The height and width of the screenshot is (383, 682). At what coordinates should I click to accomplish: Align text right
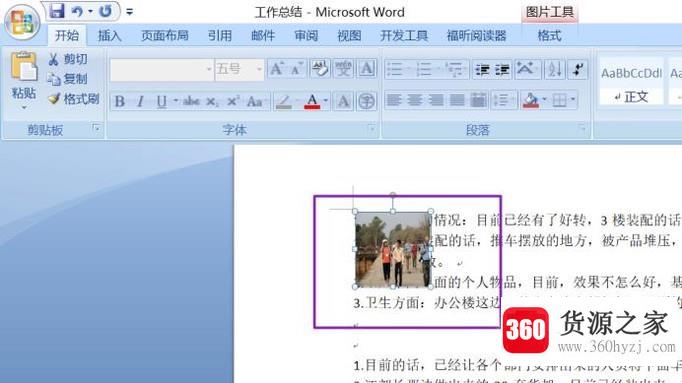[x=435, y=101]
